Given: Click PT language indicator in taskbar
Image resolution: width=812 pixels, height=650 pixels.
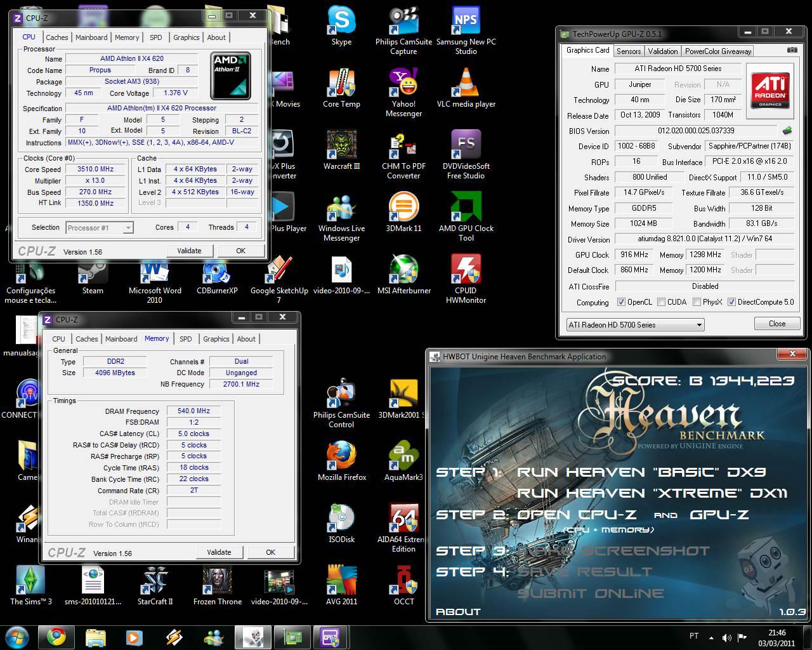Looking at the screenshot, I should pos(694,636).
